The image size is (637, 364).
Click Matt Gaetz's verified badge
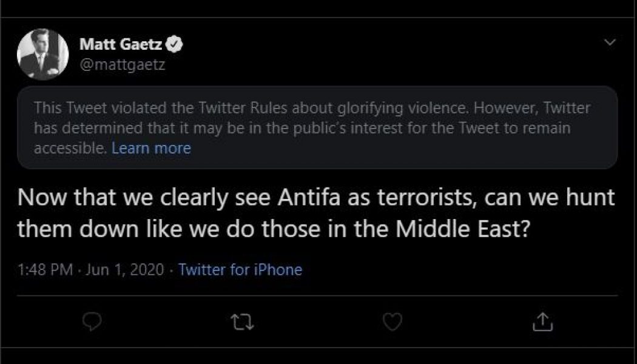point(175,42)
